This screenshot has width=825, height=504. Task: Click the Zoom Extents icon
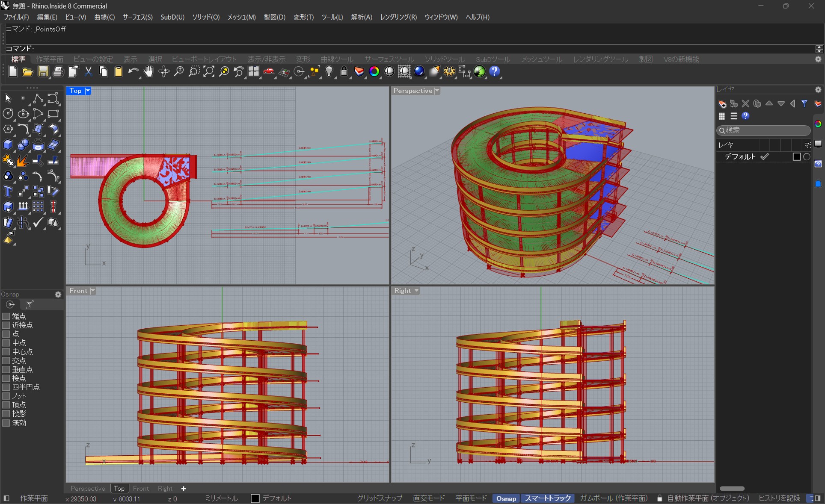click(209, 72)
